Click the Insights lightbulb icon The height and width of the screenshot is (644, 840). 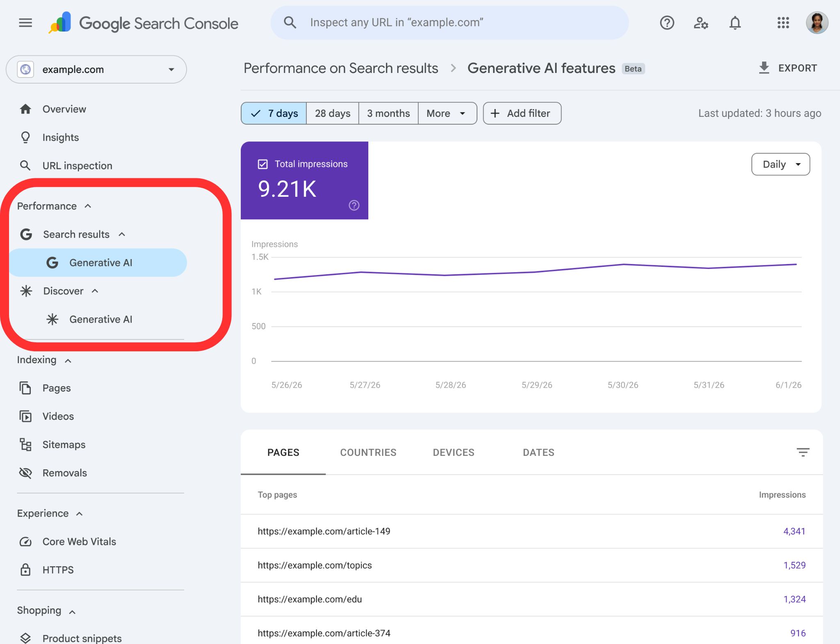pyautogui.click(x=25, y=137)
